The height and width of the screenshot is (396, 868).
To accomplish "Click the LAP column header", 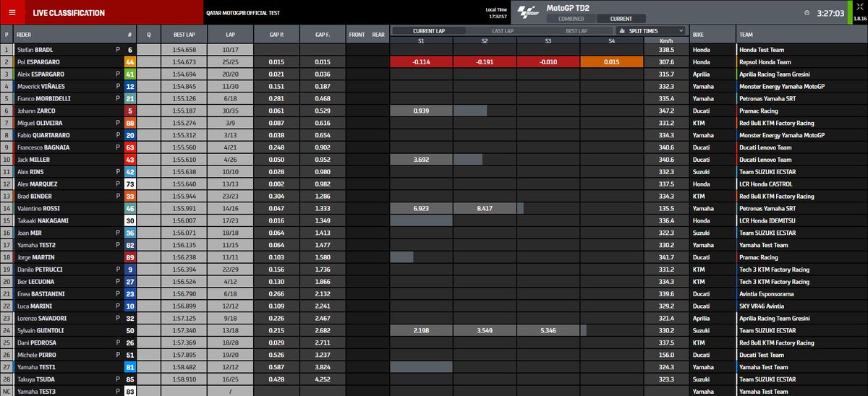I will [x=230, y=35].
